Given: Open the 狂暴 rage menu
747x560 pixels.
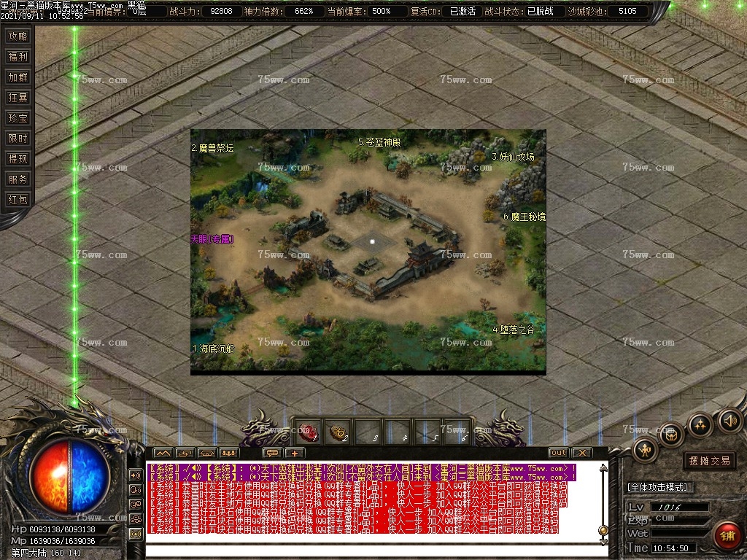Looking at the screenshot, I should tap(18, 98).
